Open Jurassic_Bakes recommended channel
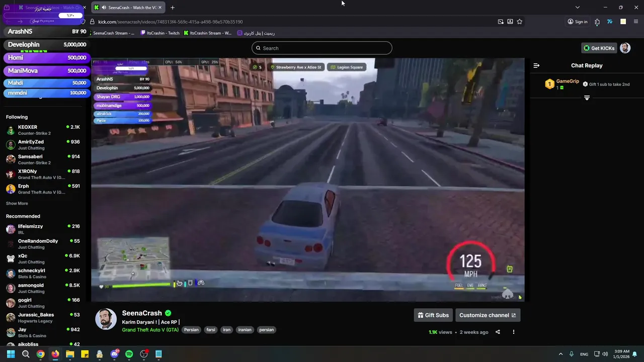The width and height of the screenshot is (644, 362). tap(43, 317)
